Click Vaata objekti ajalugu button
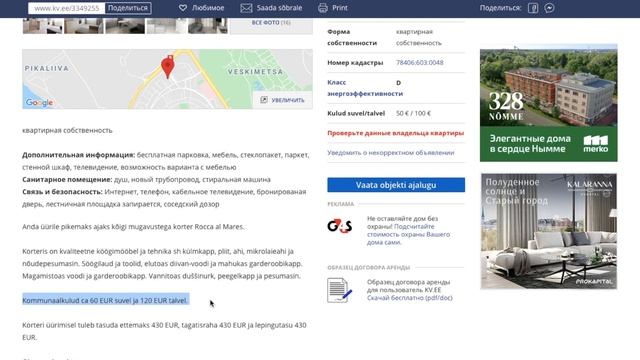Screen dimensions: 640x360 [x=396, y=185]
